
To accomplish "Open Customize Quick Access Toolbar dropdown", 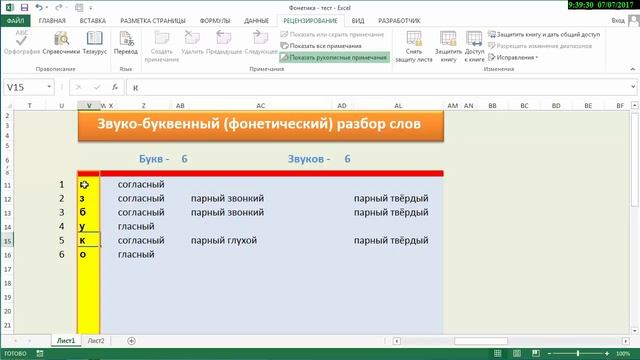I will (91, 7).
